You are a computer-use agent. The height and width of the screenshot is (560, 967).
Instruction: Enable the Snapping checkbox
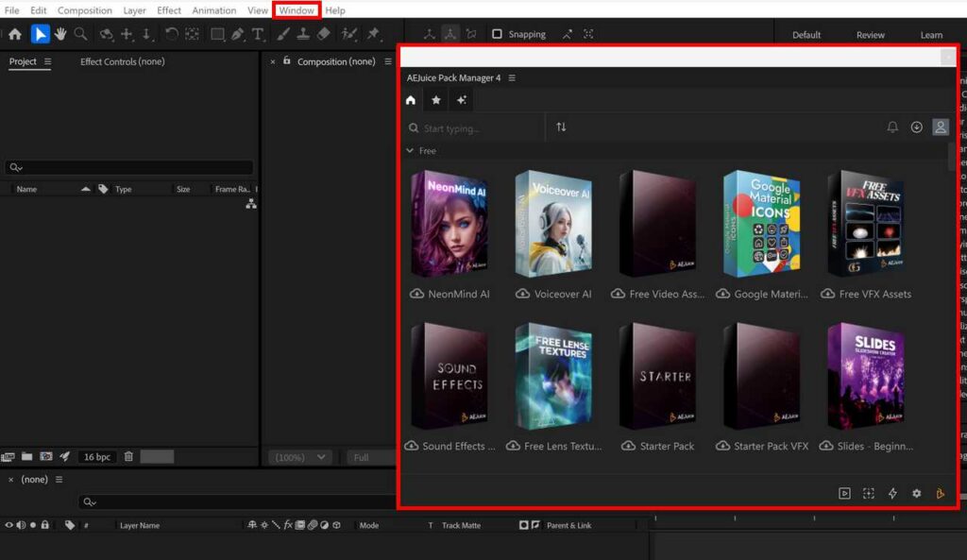(497, 35)
